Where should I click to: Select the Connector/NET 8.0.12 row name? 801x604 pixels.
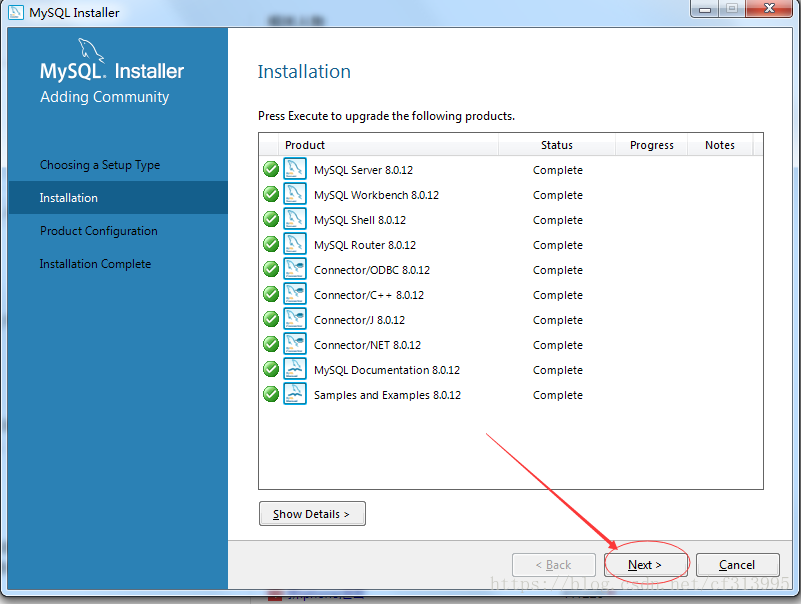(367, 345)
